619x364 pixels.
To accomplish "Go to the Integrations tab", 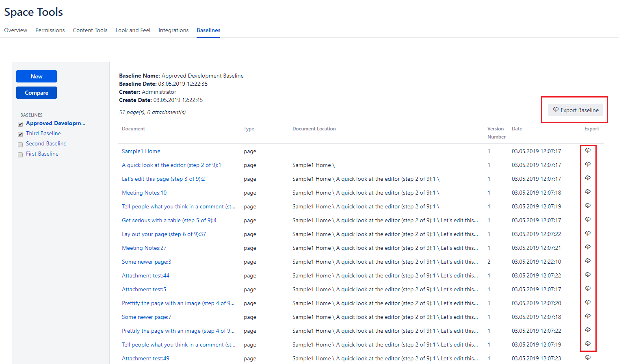I will (173, 30).
